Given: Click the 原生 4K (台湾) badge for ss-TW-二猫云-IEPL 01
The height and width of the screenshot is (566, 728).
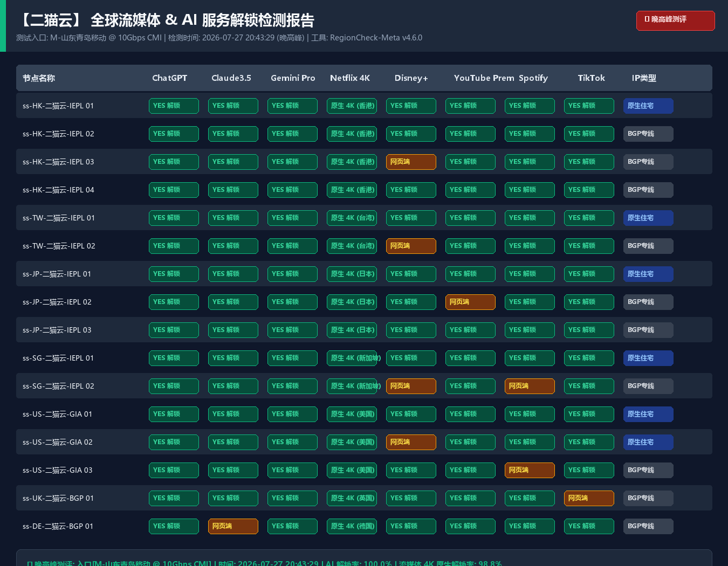Looking at the screenshot, I should coord(352,218).
